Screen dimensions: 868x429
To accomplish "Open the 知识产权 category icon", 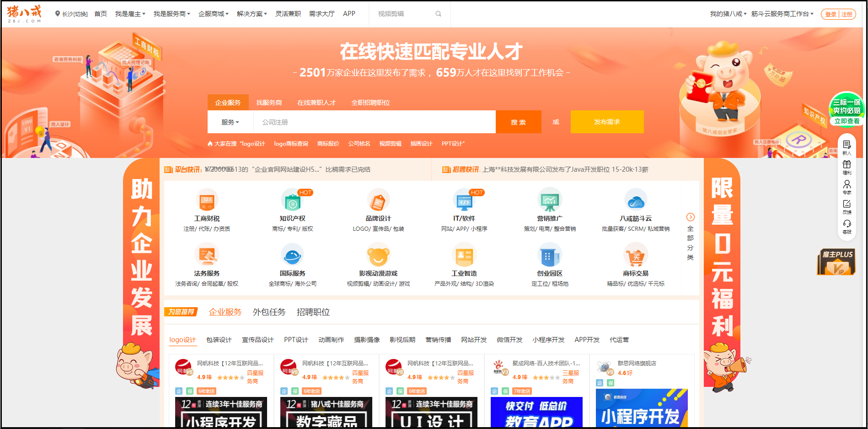I will point(293,201).
